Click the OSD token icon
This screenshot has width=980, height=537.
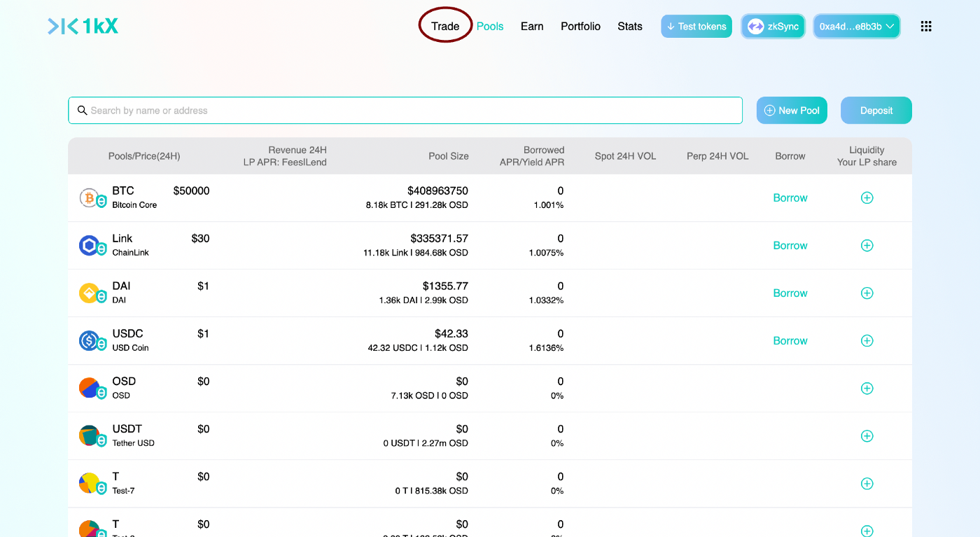pyautogui.click(x=89, y=388)
